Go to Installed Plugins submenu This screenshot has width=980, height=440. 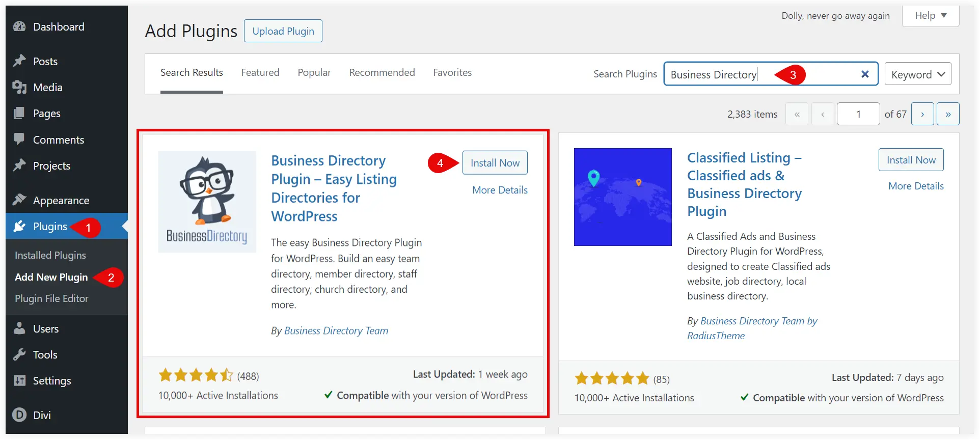pos(50,255)
